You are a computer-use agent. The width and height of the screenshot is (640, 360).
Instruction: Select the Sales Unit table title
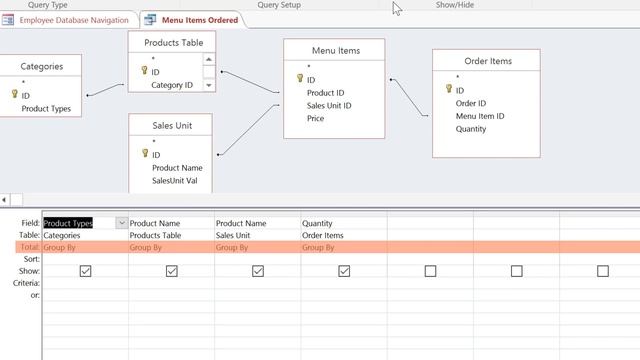(x=172, y=125)
